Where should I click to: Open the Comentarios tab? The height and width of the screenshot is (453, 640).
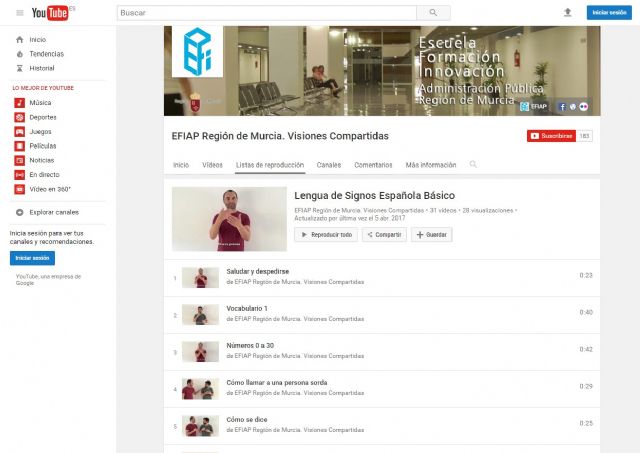(x=373, y=164)
